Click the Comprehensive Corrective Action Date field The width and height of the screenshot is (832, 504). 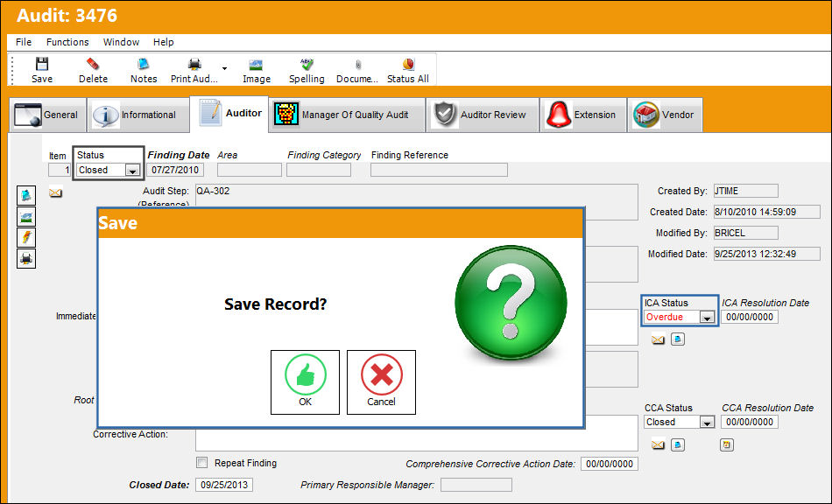click(x=610, y=464)
